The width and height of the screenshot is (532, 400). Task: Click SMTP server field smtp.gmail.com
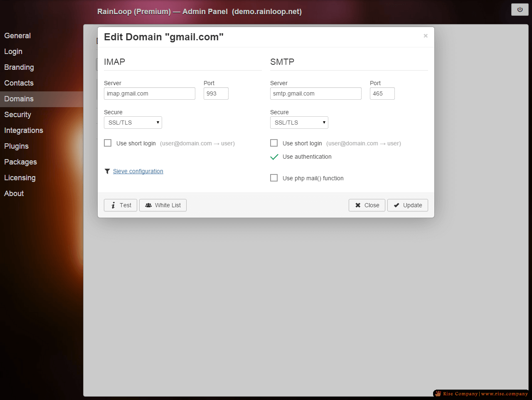(316, 93)
